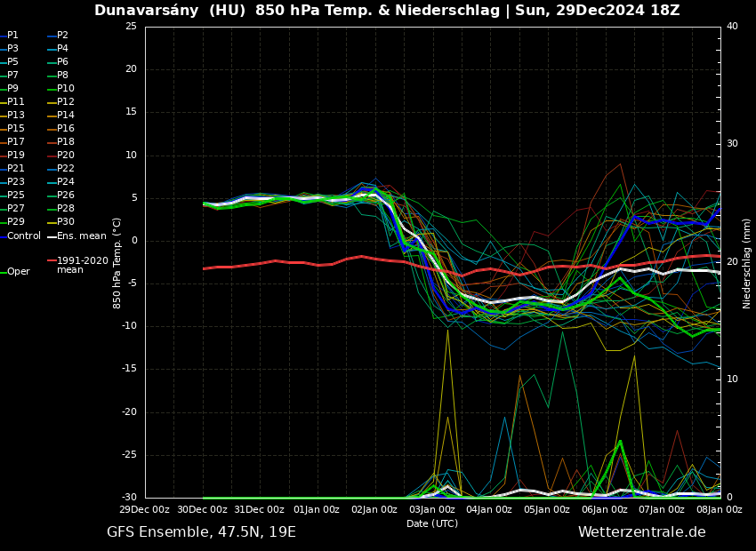Click the blue Control legend line swatch

(3, 236)
